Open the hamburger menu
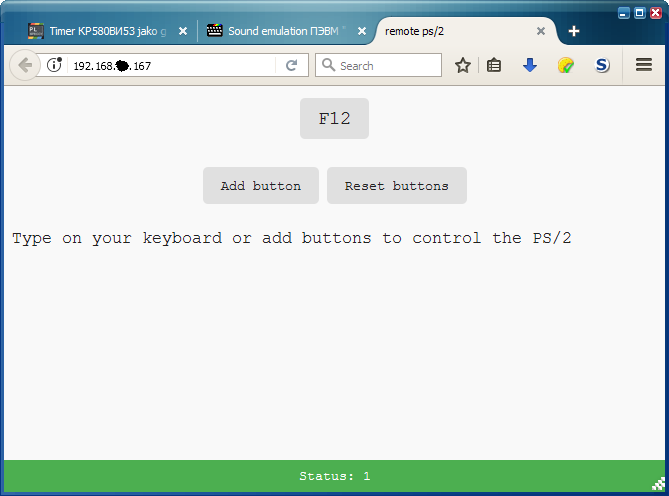Screen dimensions: 669x496 (x=643, y=65)
